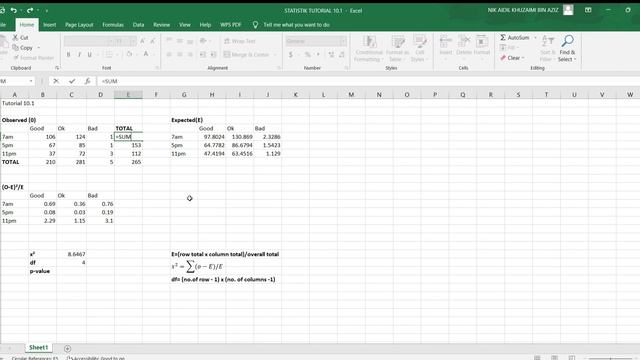
Task: Open Format as Table gallery
Action: coord(397,49)
